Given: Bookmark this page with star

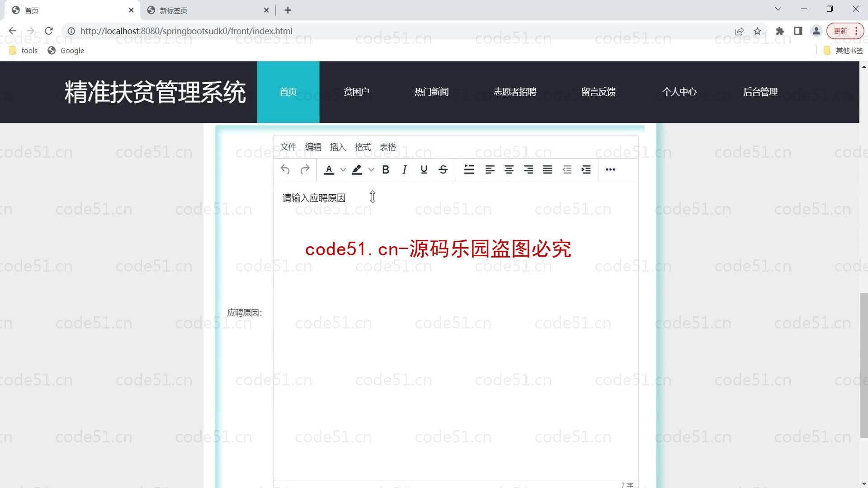Looking at the screenshot, I should click(x=758, y=31).
